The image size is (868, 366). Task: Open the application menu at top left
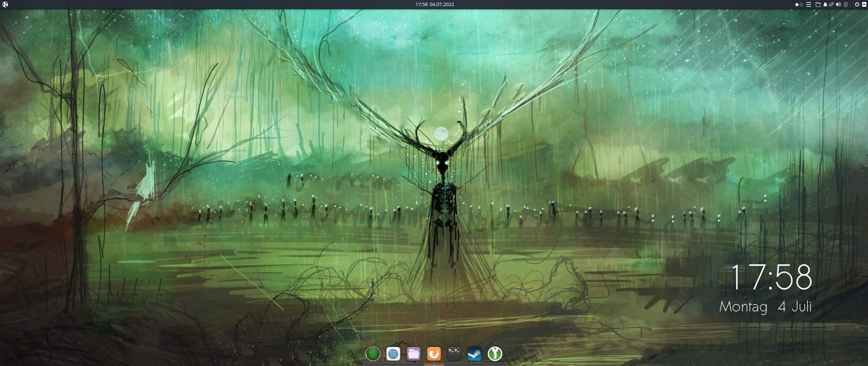(5, 4)
